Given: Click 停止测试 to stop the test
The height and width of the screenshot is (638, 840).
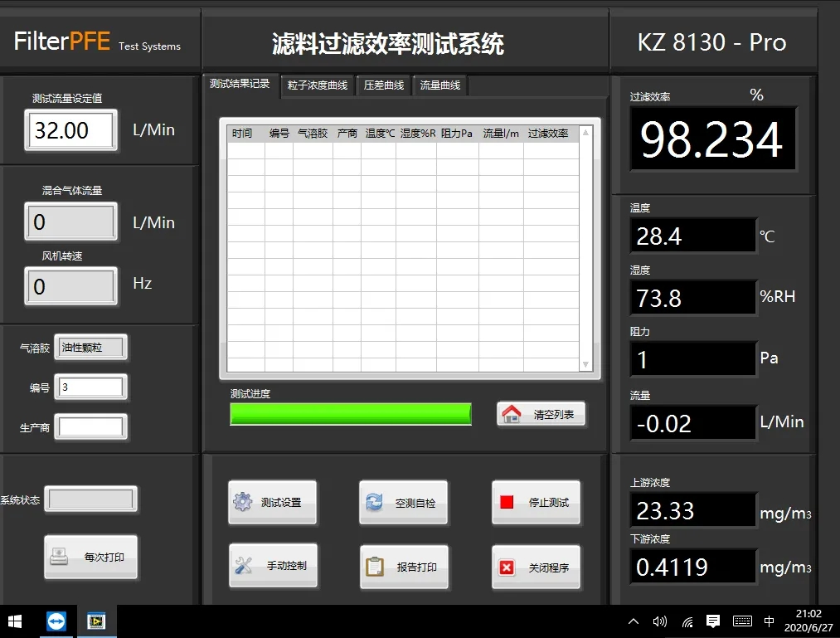Looking at the screenshot, I should (x=536, y=502).
